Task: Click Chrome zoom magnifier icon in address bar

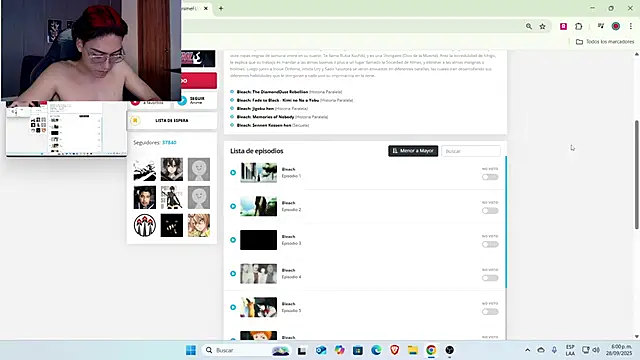Action: (x=529, y=26)
